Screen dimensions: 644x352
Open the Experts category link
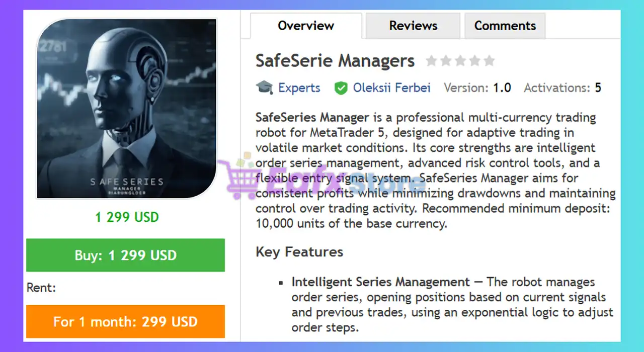click(299, 88)
